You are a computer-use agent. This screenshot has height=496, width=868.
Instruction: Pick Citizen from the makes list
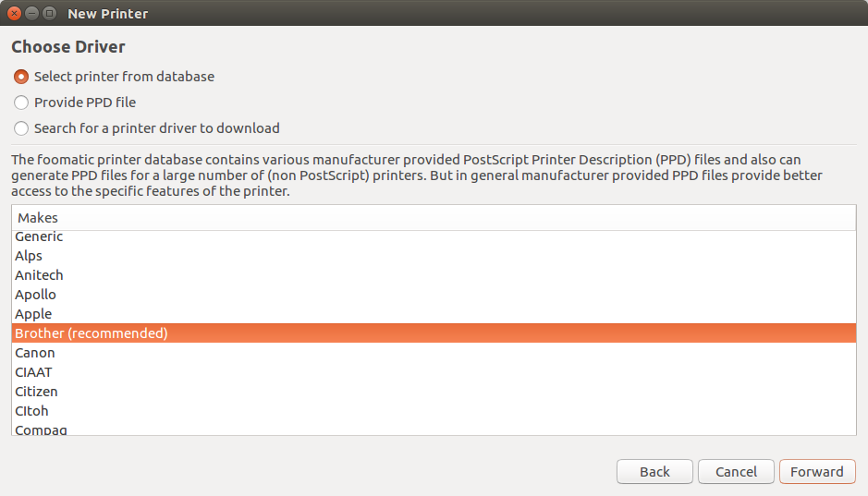36,392
